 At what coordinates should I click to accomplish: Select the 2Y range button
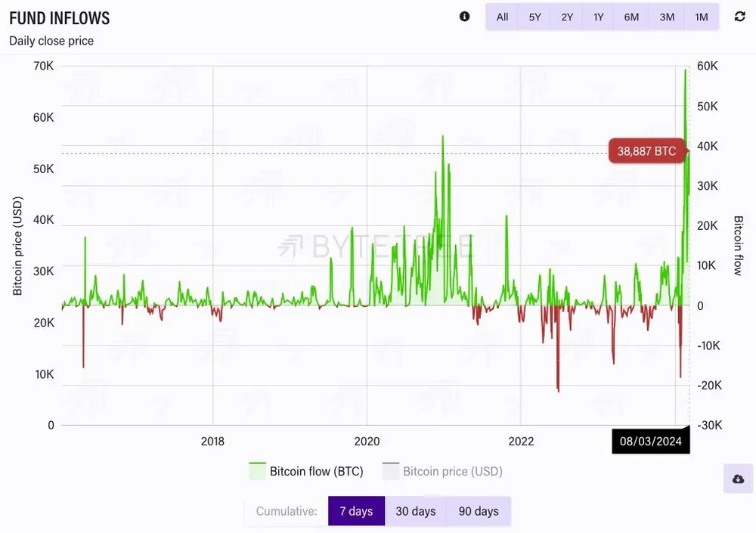(x=567, y=17)
